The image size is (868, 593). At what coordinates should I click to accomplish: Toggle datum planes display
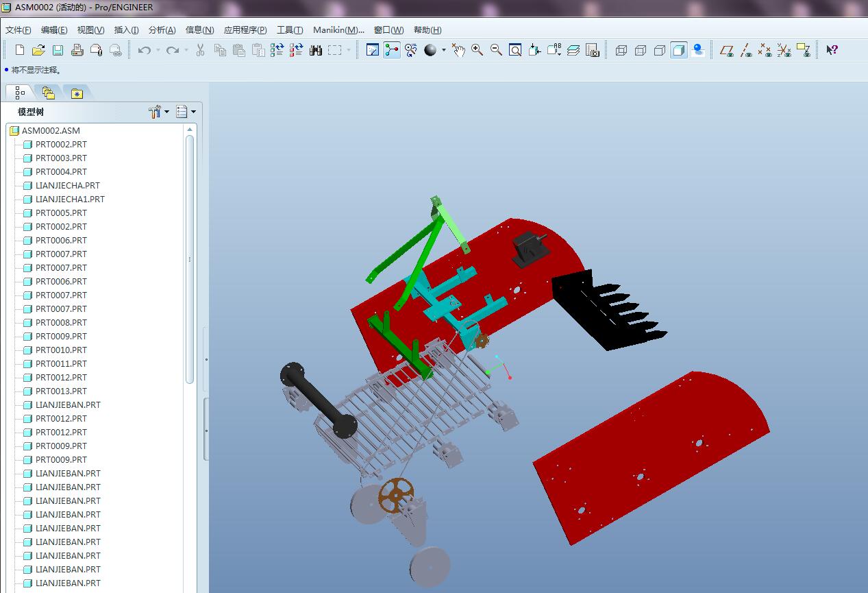(727, 50)
